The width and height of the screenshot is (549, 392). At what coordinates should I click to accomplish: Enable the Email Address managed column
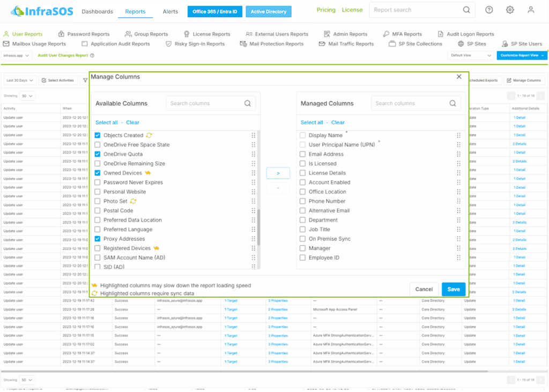(x=302, y=155)
